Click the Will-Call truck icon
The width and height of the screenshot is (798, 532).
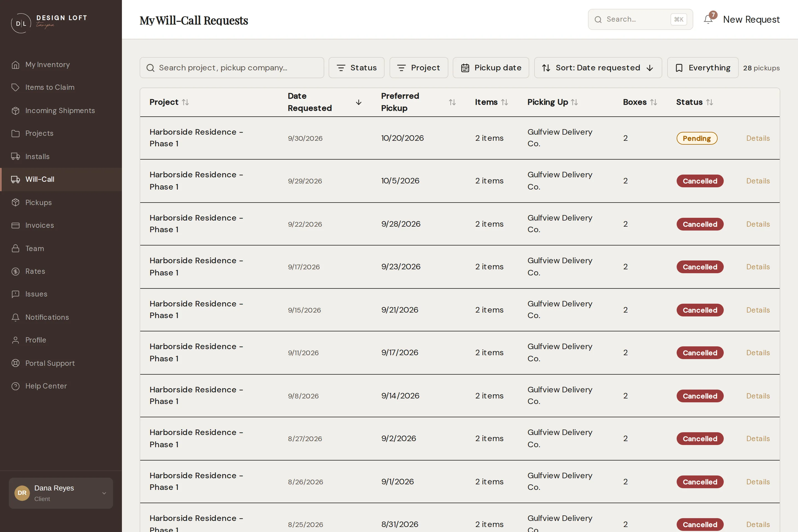point(15,179)
